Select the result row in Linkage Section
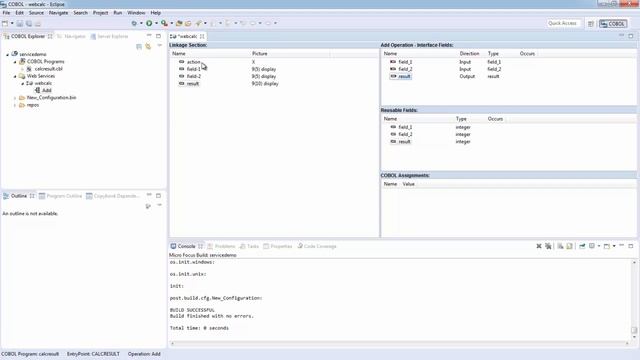Image resolution: width=640 pixels, height=360 pixels. coord(273,83)
